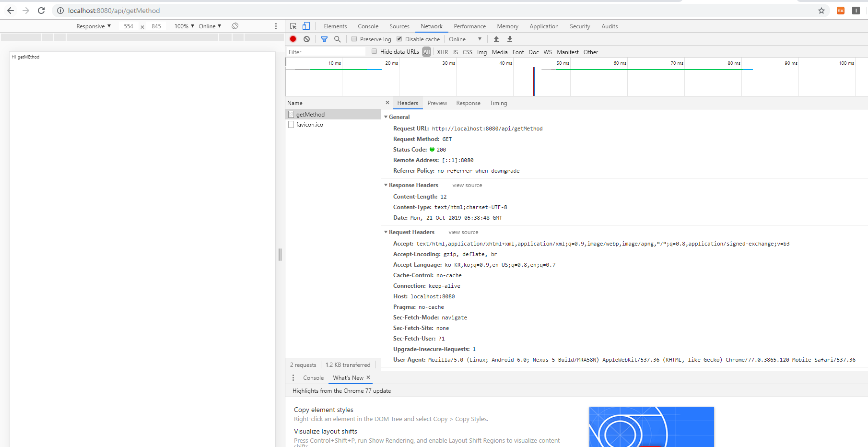Click the viewport width field 554
This screenshot has height=447, width=868.
click(x=129, y=26)
